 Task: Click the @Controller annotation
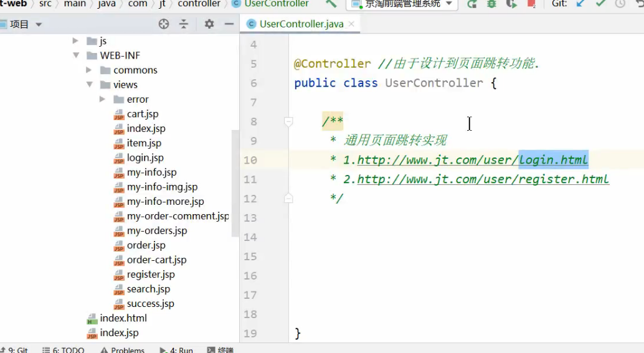tap(332, 64)
